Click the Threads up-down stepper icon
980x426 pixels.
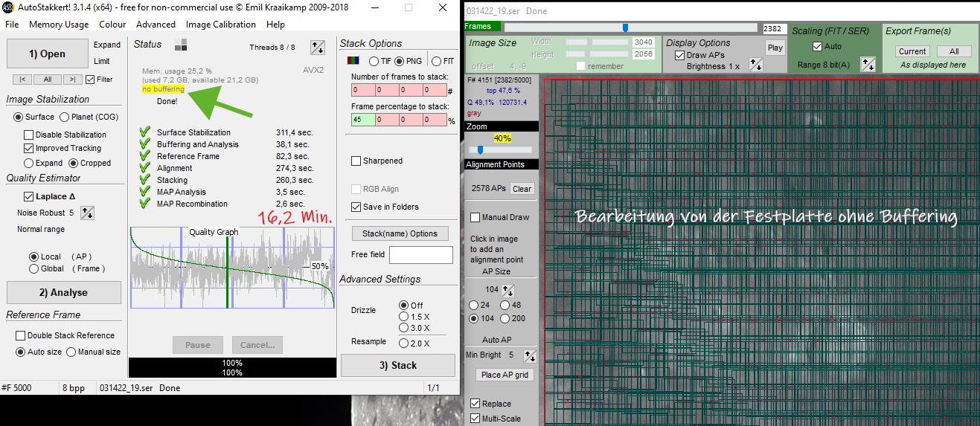[x=318, y=47]
